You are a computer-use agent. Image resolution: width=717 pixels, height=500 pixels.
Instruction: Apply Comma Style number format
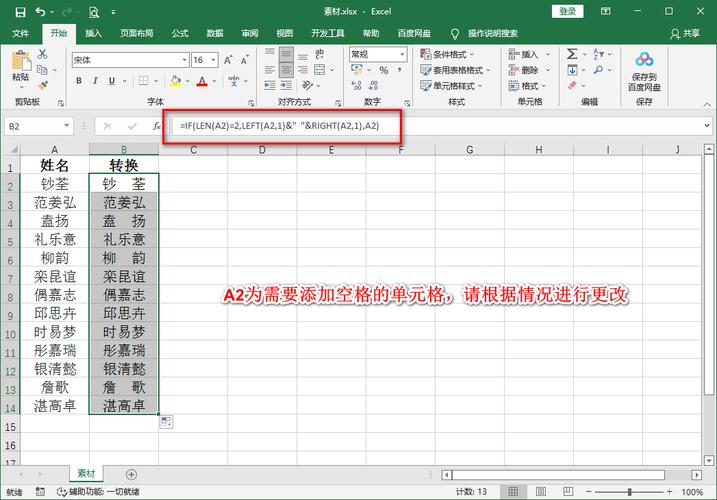point(400,70)
